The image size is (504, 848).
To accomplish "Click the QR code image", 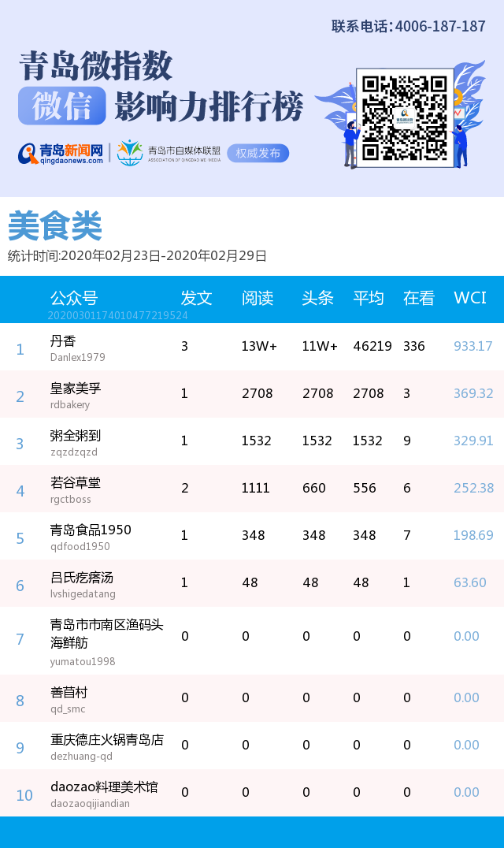I will click(405, 117).
